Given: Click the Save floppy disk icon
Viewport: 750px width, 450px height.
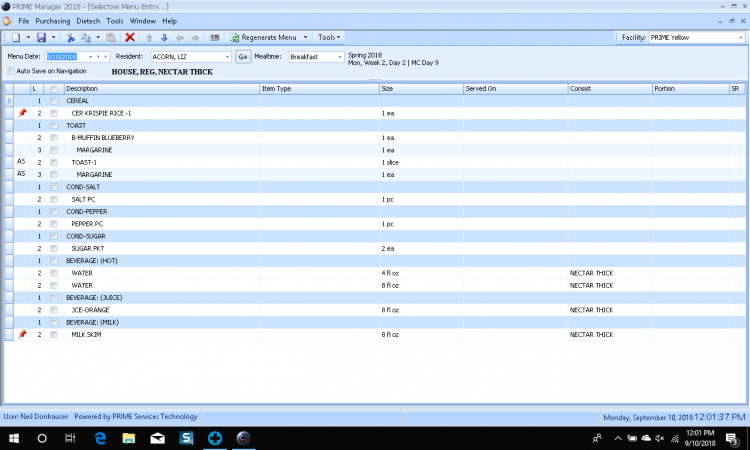Looking at the screenshot, I should tap(40, 37).
